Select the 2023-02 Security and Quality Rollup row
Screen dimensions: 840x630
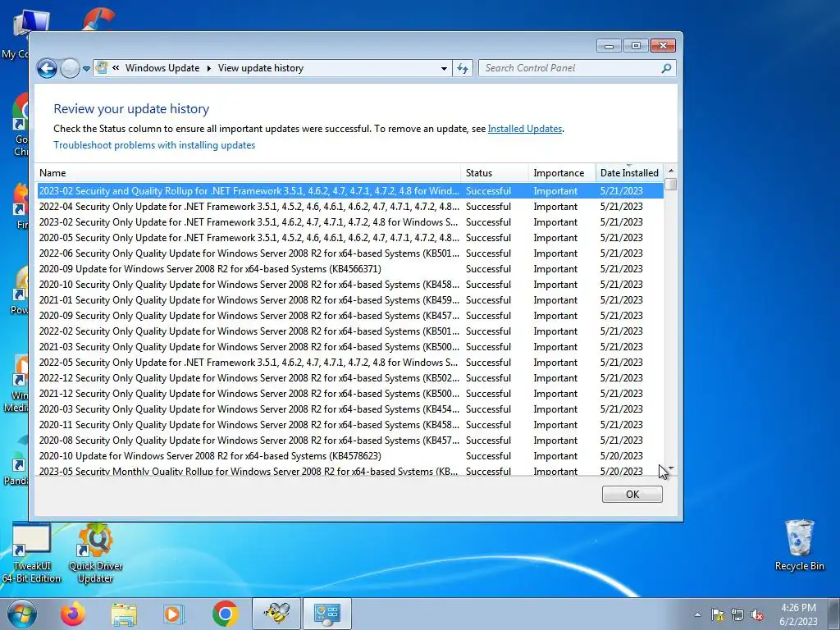pos(350,190)
